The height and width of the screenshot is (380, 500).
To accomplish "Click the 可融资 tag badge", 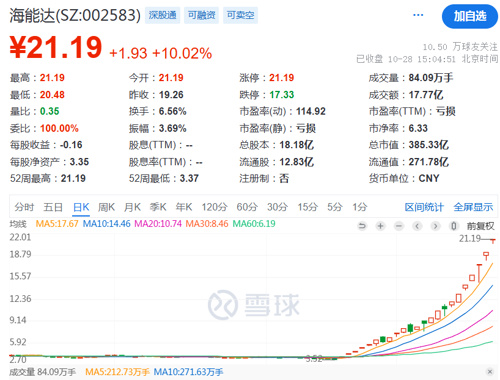I will click(201, 15).
